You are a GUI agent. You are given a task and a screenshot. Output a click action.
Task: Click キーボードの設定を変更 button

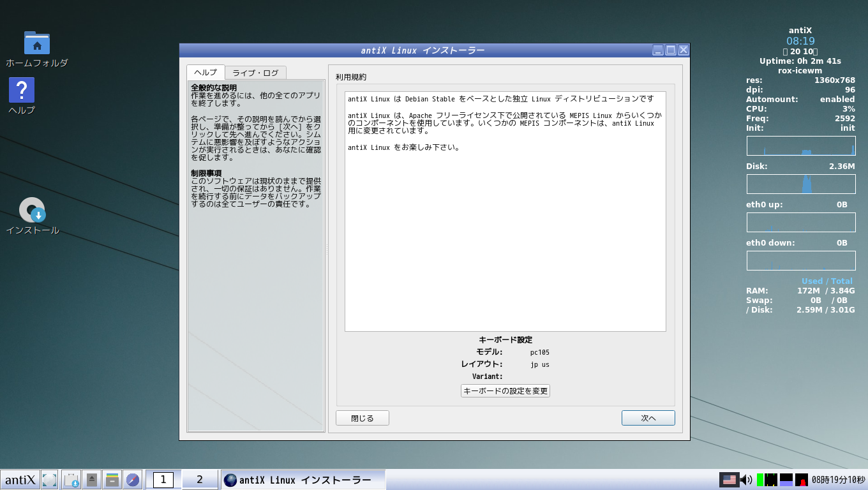click(505, 390)
